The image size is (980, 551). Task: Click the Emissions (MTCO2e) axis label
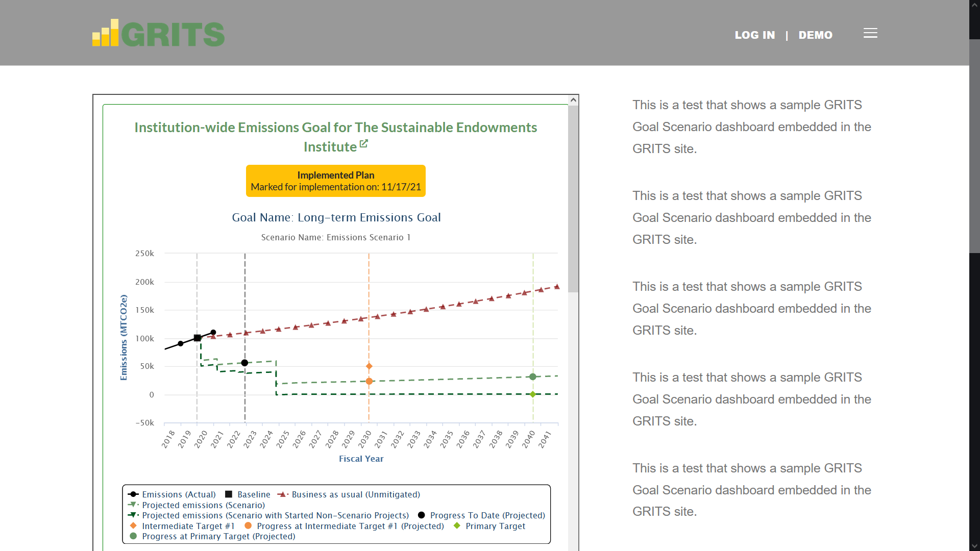pyautogui.click(x=124, y=337)
